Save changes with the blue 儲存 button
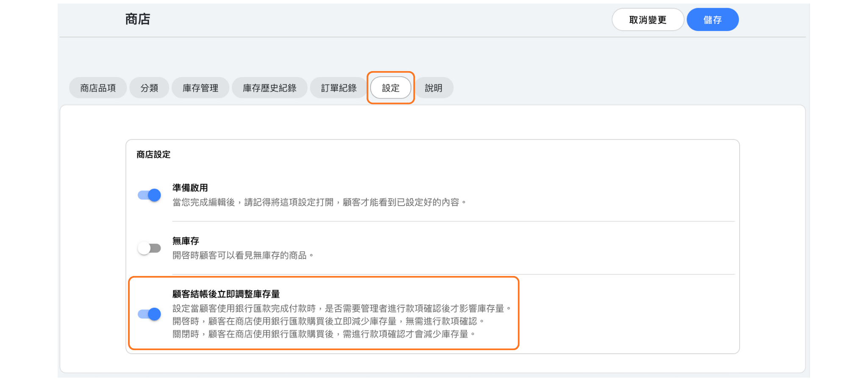This screenshot has height=381, width=868. click(x=712, y=20)
